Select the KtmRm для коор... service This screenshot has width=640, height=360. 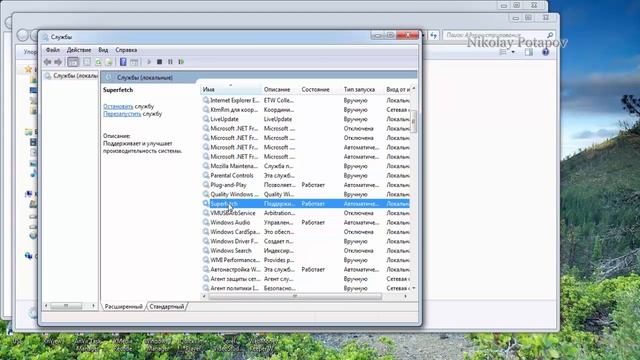point(306,110)
